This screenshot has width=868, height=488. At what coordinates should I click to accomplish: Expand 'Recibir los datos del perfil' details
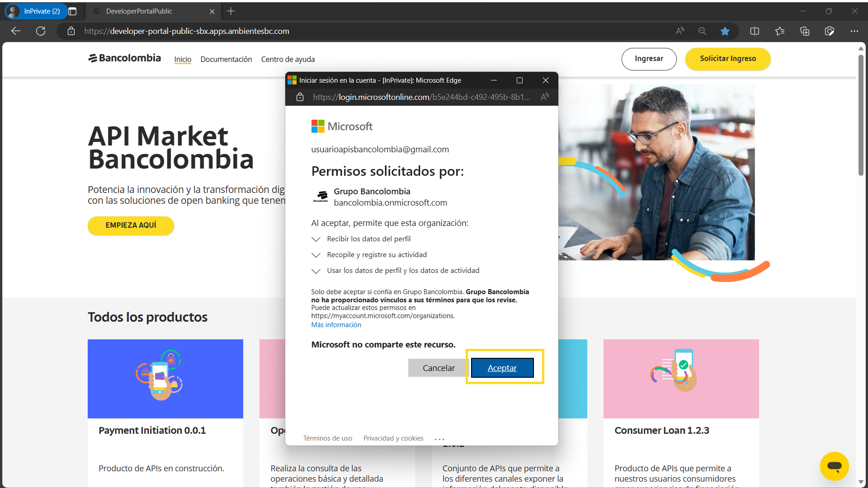(x=316, y=239)
